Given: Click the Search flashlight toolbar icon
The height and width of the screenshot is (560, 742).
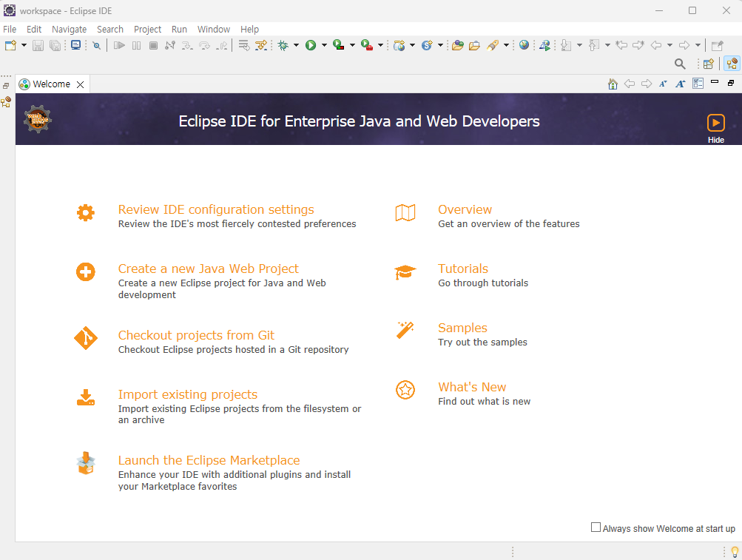Looking at the screenshot, I should 493,45.
